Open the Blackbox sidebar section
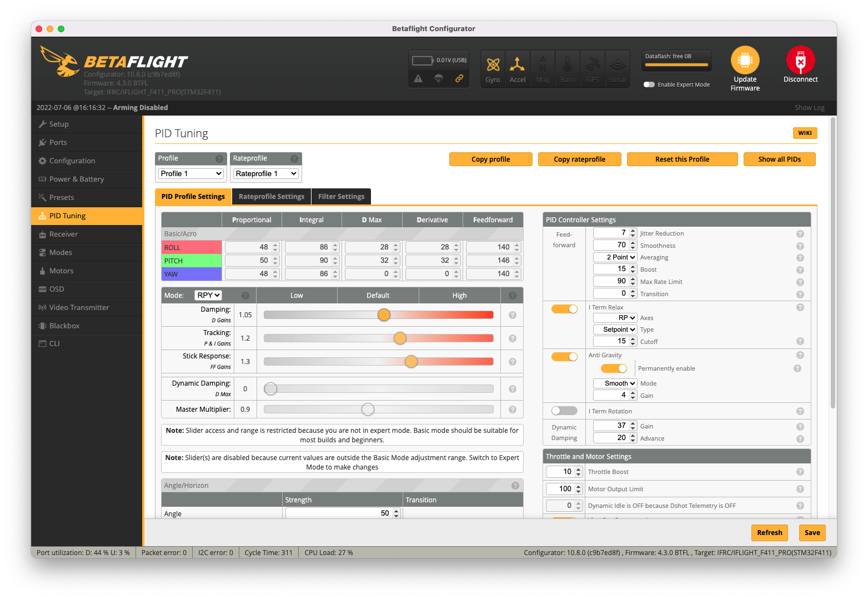The width and height of the screenshot is (868, 599). click(x=87, y=326)
